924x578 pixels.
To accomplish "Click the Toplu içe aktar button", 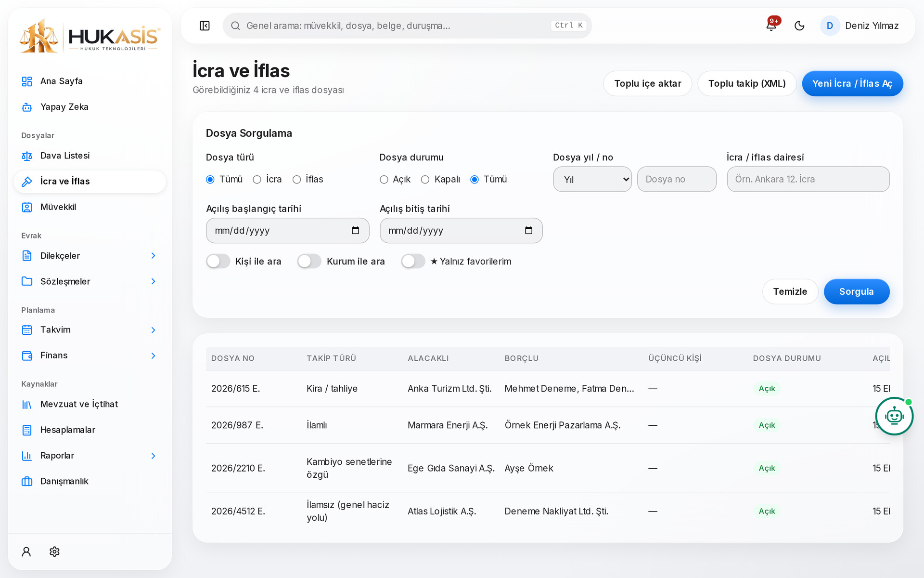I will [x=647, y=83].
